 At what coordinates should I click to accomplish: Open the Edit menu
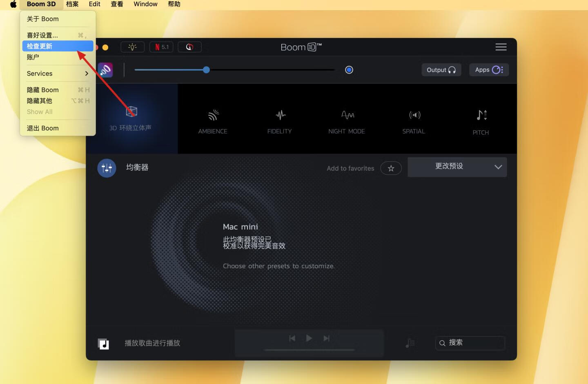pyautogui.click(x=94, y=4)
